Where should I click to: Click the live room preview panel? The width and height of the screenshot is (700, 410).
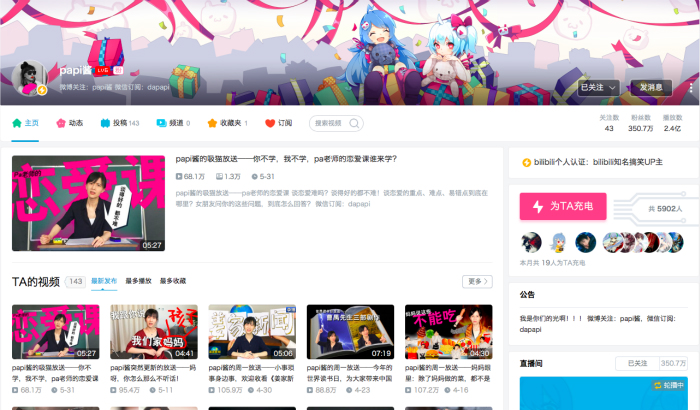coord(604,393)
